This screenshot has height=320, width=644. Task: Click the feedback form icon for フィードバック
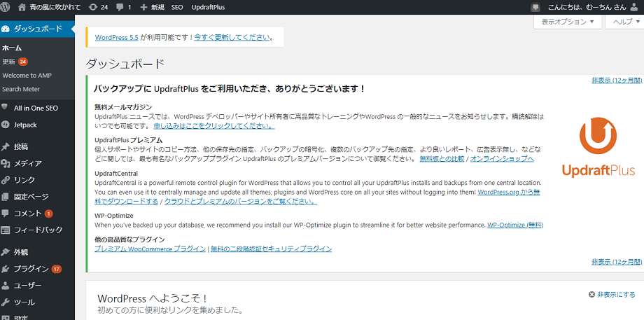5,230
